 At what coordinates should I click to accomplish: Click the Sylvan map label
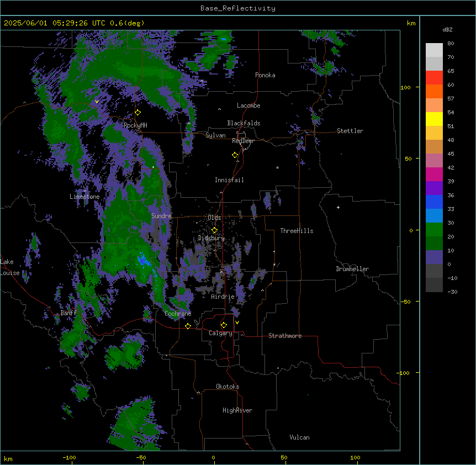pyautogui.click(x=215, y=135)
